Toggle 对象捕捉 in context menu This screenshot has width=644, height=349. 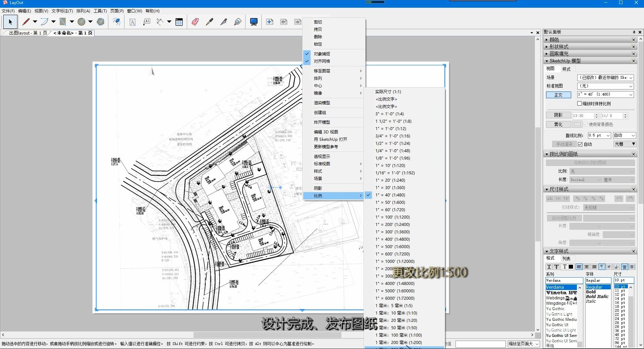[334, 54]
